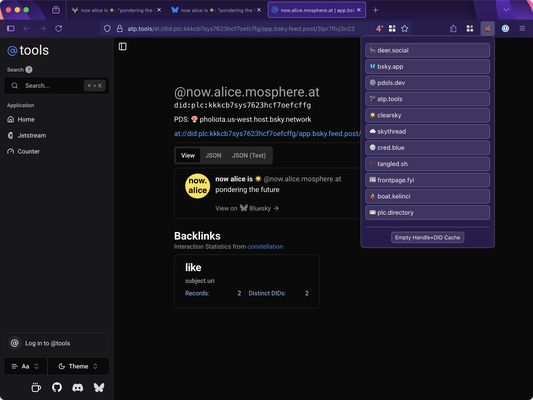533x400 pixels.
Task: Switch to the JSON tab
Action: pyautogui.click(x=213, y=155)
